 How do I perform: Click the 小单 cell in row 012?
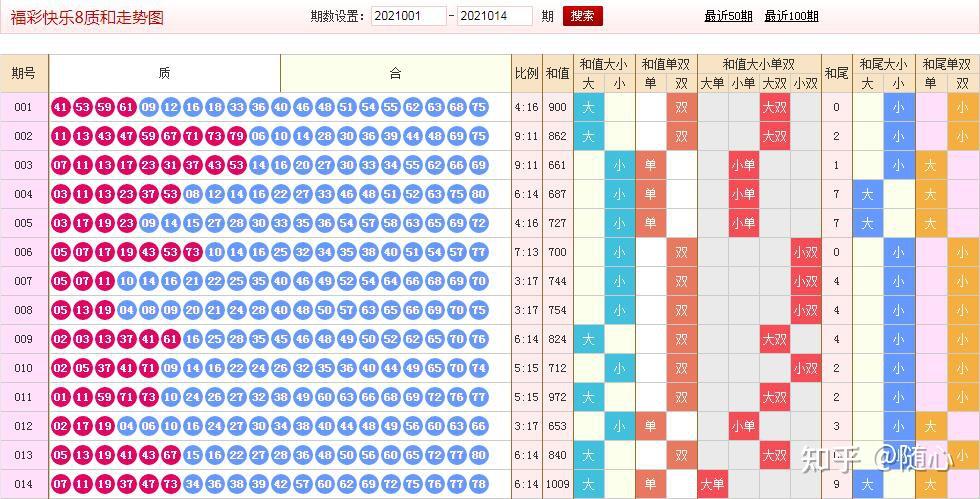(x=744, y=426)
